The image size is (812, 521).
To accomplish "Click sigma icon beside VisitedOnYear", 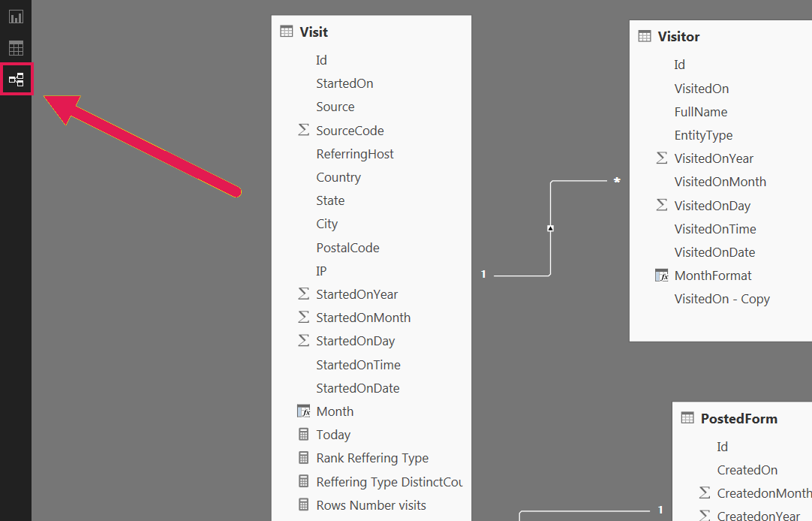I will point(662,158).
